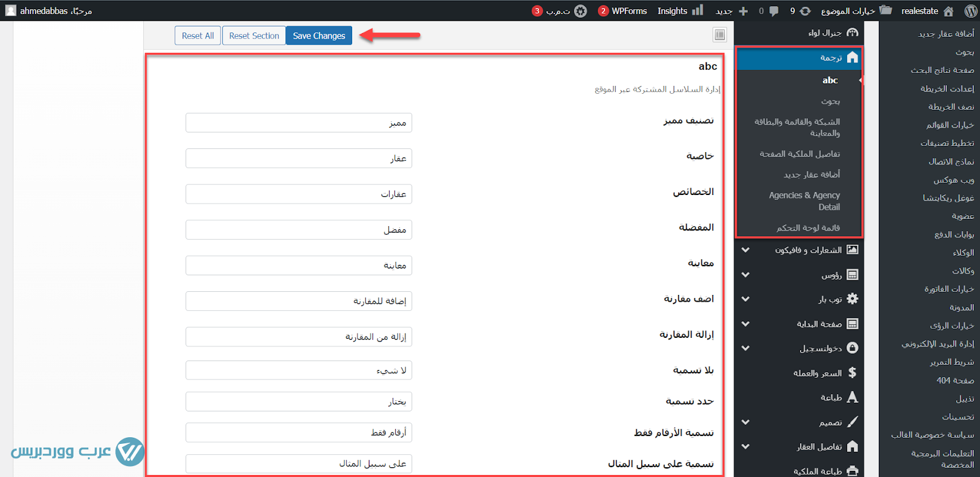Click the Reset Section button
This screenshot has height=477, width=980.
[254, 36]
